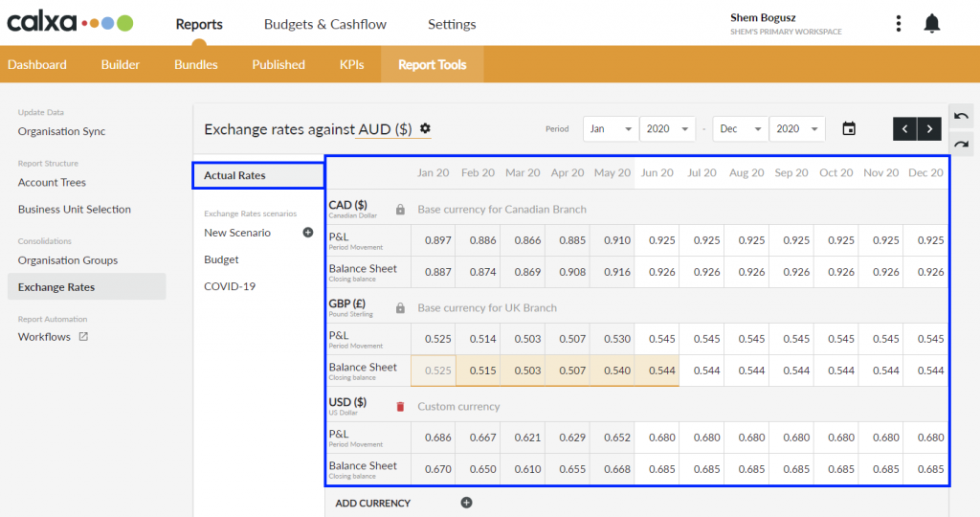Edit CAD P&L Jan 20 cell 0.897

tap(434, 240)
